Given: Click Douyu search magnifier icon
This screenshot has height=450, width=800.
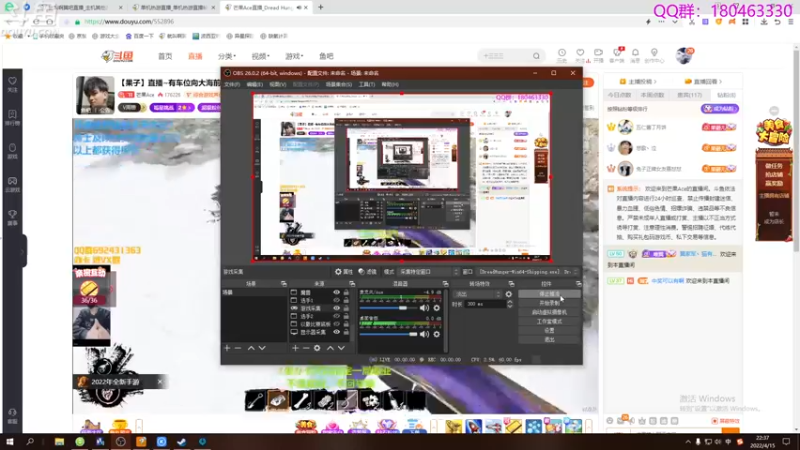Looking at the screenshot, I should 536,56.
